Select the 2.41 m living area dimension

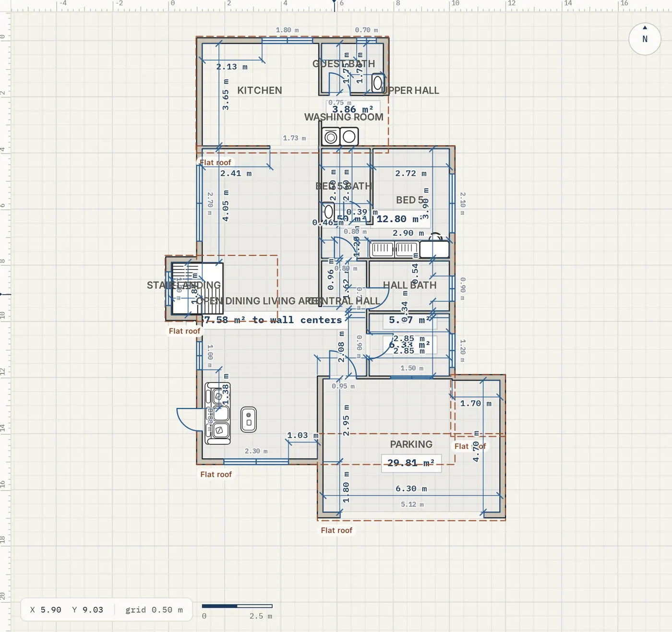[236, 173]
